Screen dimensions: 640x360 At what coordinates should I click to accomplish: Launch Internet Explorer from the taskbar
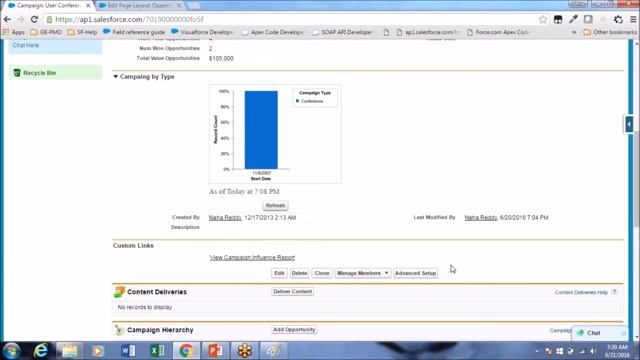click(40, 351)
